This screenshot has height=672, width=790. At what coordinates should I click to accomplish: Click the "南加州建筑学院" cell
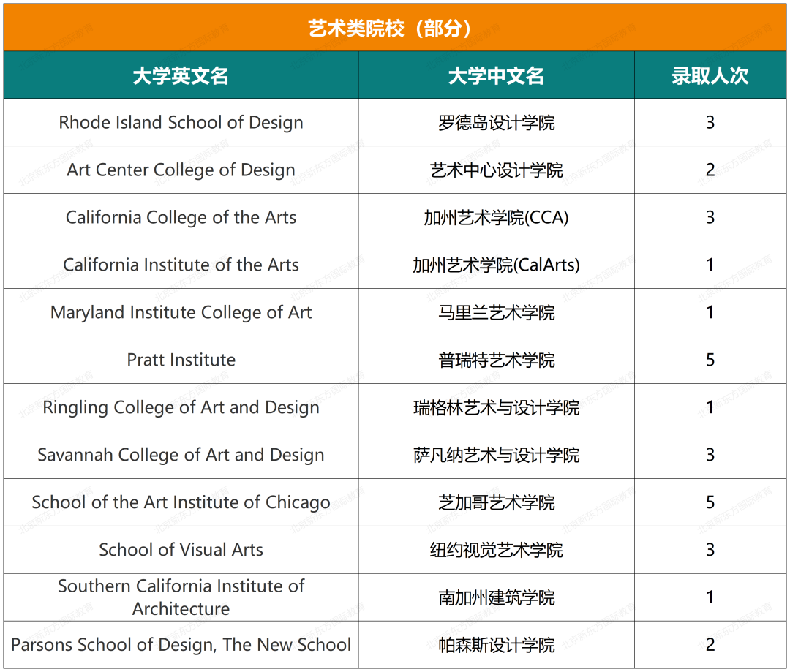(x=496, y=597)
